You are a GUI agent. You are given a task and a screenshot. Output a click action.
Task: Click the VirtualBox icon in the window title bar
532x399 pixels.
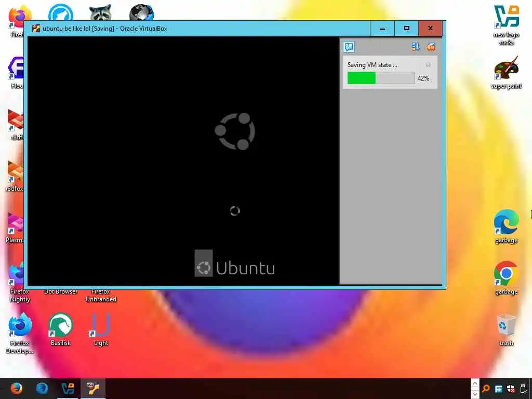point(36,29)
